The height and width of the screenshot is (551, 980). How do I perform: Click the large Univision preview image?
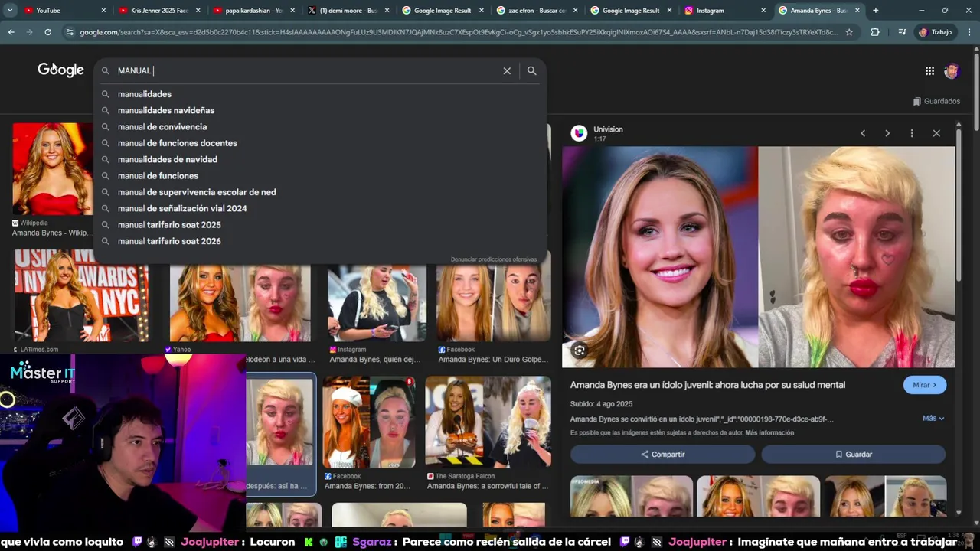(x=758, y=257)
